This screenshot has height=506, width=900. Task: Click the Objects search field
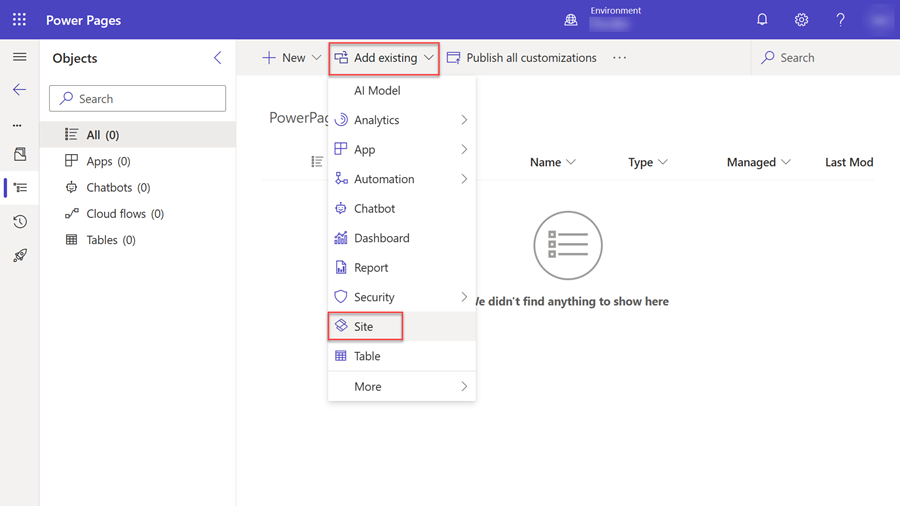[x=138, y=99]
